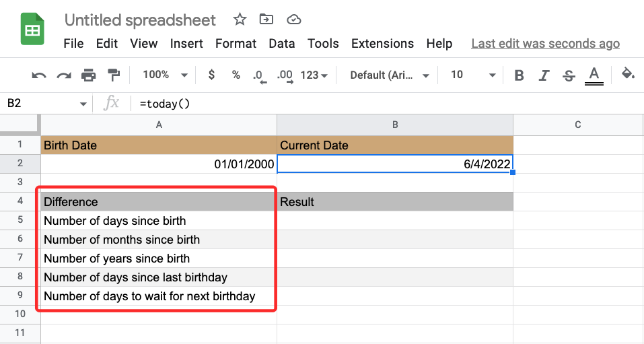The height and width of the screenshot is (344, 644).
Task: Select row 7 header
Action: (20, 258)
